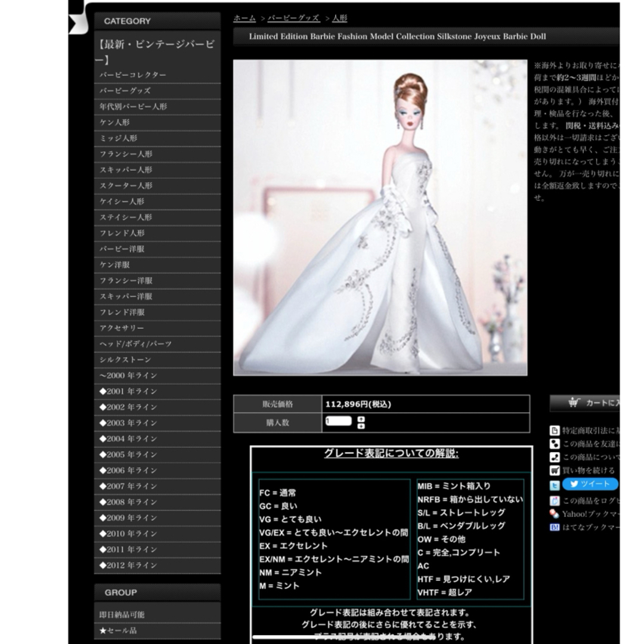The height and width of the screenshot is (644, 644).
Task: Open the ◆2001 年ライン category
Action: tap(157, 391)
